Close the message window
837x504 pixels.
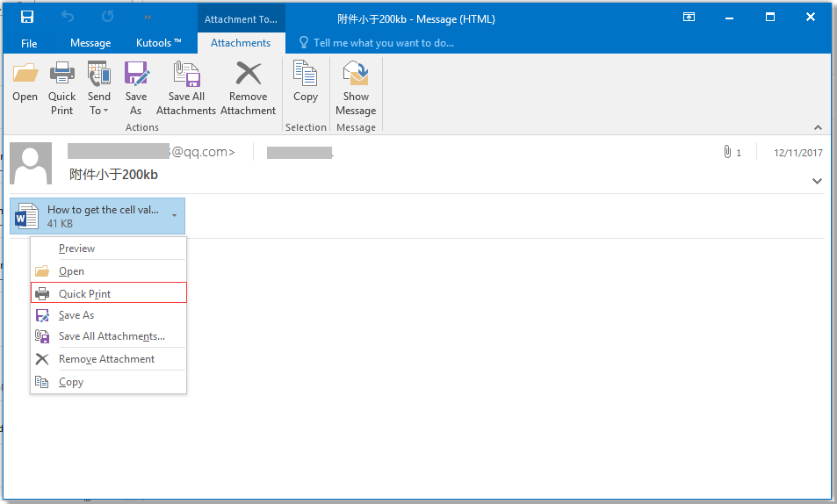point(811,17)
